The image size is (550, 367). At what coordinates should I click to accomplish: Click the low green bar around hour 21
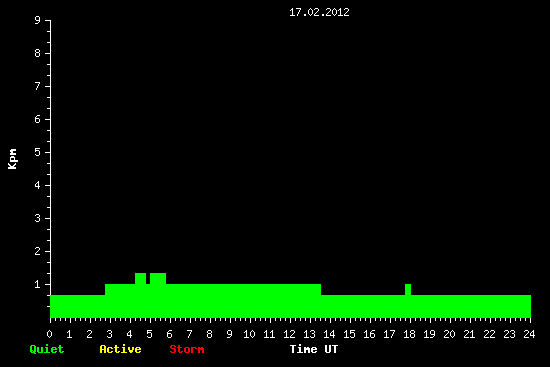point(469,307)
